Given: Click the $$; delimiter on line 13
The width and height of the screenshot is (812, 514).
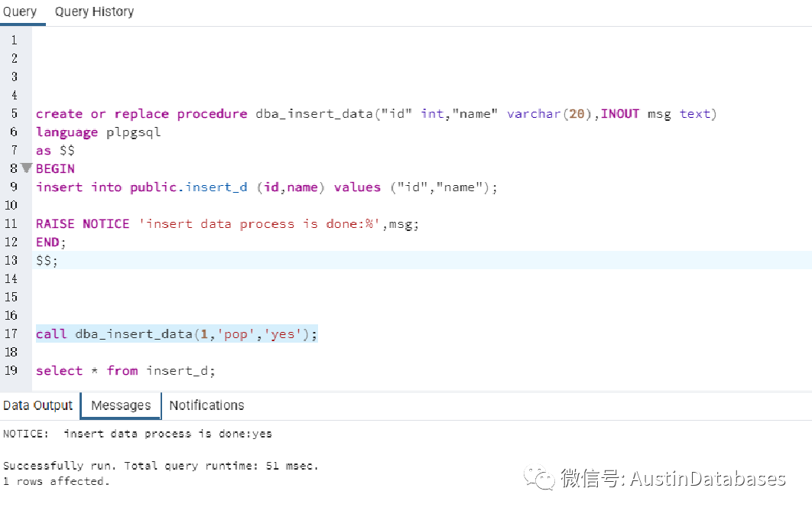Looking at the screenshot, I should tap(47, 260).
